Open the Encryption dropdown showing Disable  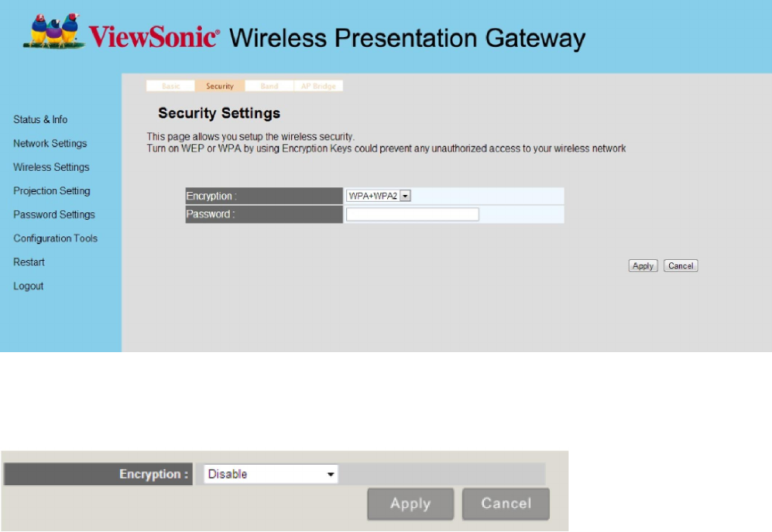pyautogui.click(x=271, y=475)
